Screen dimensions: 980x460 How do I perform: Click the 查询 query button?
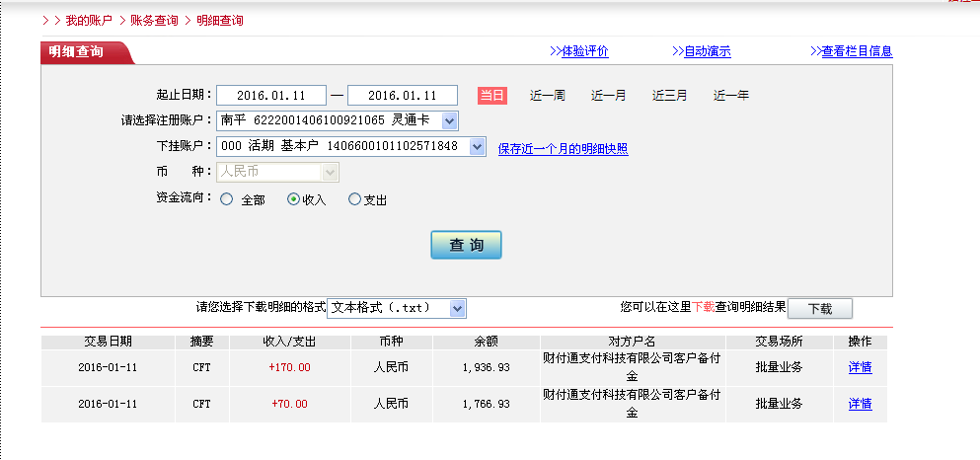coord(466,245)
